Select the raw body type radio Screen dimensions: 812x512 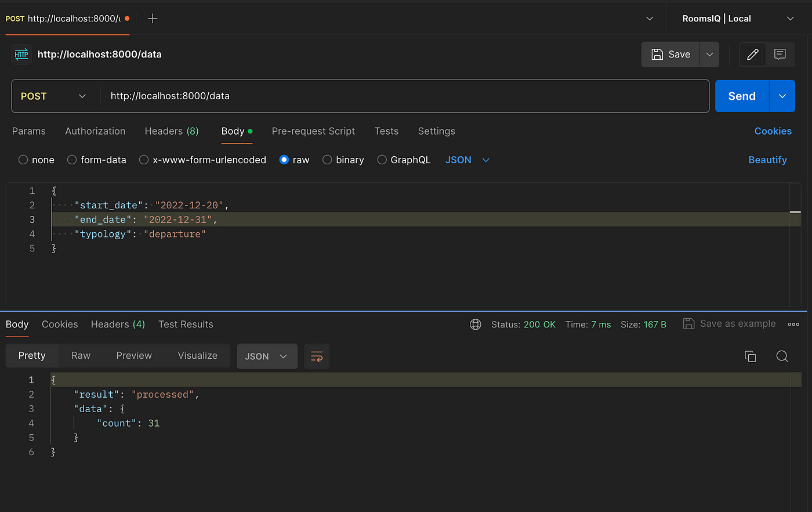[x=284, y=160]
